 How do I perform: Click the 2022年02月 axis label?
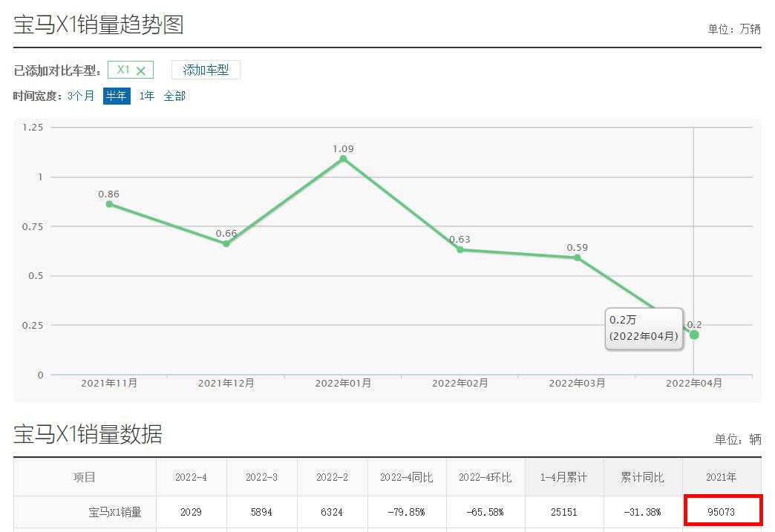point(460,384)
